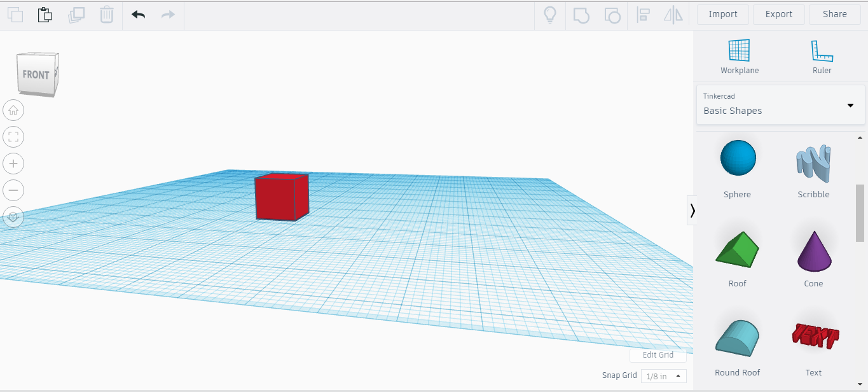Zoom in with the plus icon

pyautogui.click(x=13, y=164)
